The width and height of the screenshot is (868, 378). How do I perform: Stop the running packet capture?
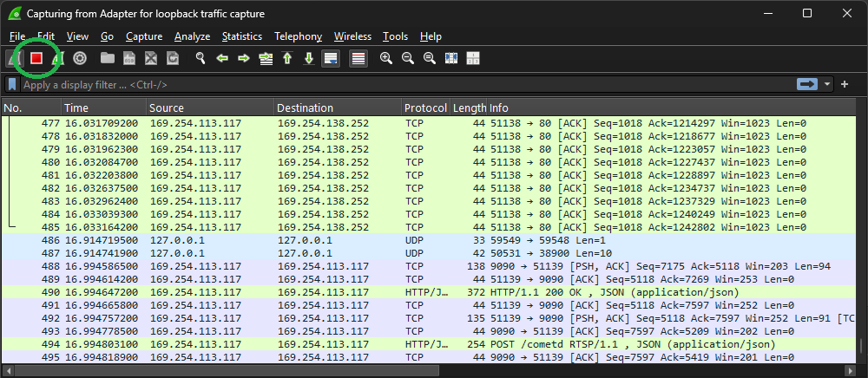(x=36, y=58)
